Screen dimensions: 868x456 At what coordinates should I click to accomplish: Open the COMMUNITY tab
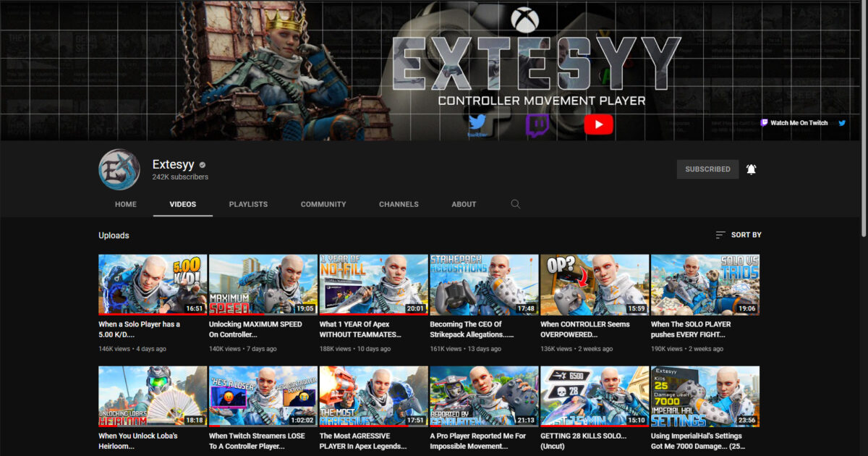point(323,204)
